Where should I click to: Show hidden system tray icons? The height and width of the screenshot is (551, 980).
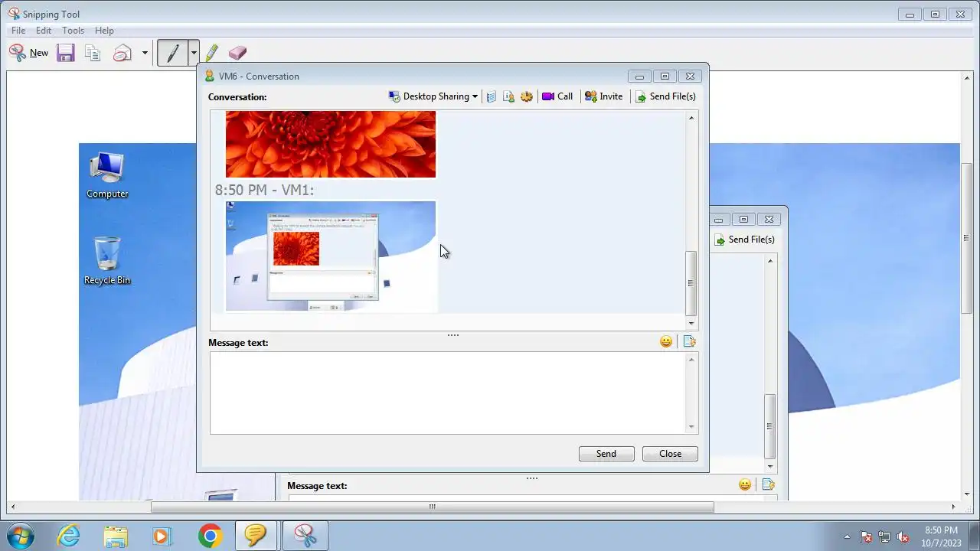pos(847,536)
